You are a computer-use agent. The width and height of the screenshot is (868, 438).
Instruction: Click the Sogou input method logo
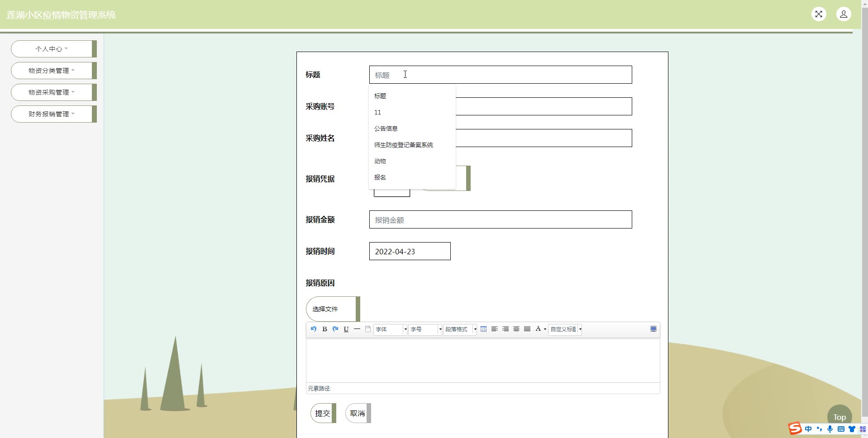795,428
